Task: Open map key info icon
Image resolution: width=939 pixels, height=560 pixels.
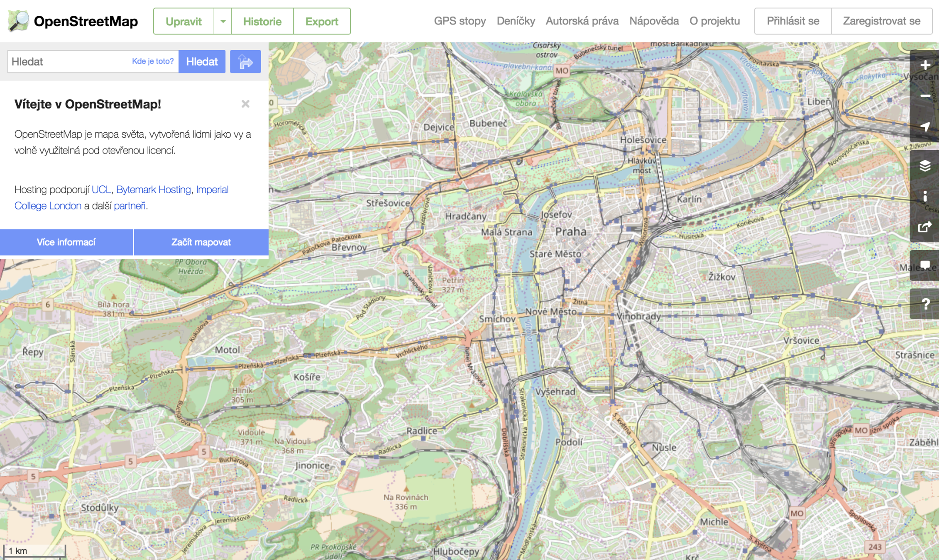Action: (x=924, y=197)
